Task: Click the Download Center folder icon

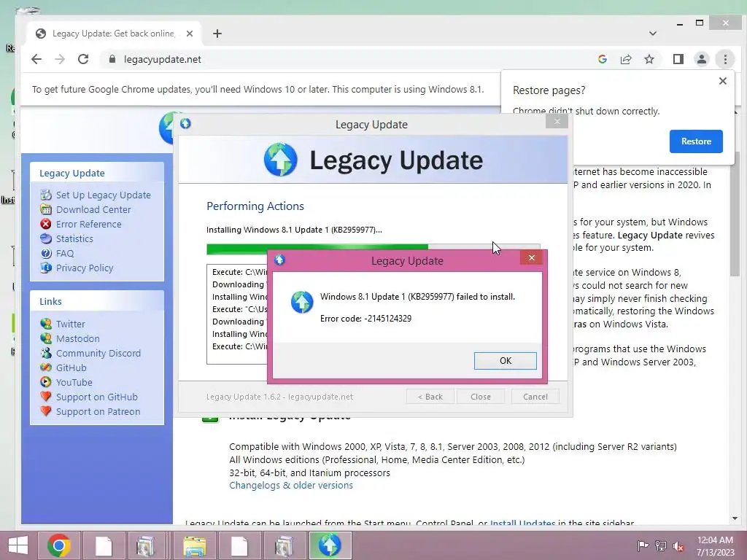Action: coord(46,209)
